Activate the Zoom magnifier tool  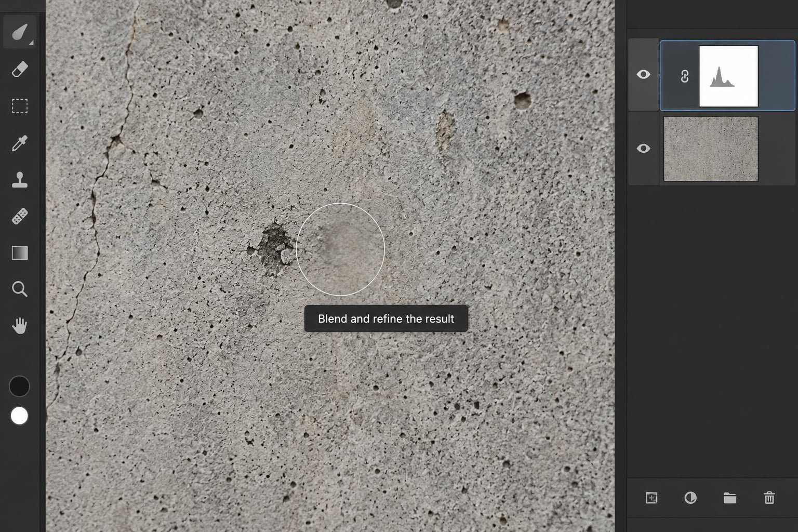pos(20,289)
